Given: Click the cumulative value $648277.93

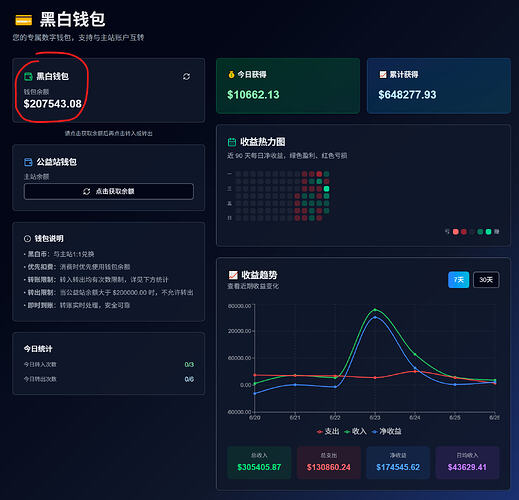Looking at the screenshot, I should point(407,95).
